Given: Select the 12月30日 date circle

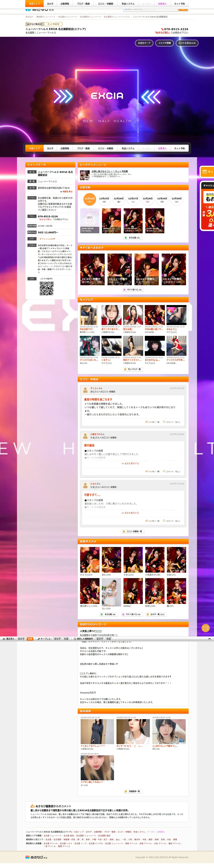Looking at the screenshot, I should [176, 200].
